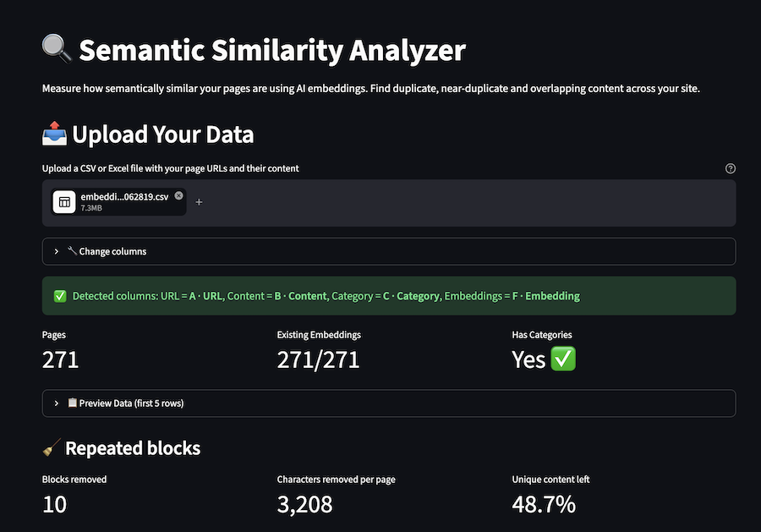Image resolution: width=761 pixels, height=532 pixels.
Task: Click the green checkmark next to Yes
Action: (563, 359)
